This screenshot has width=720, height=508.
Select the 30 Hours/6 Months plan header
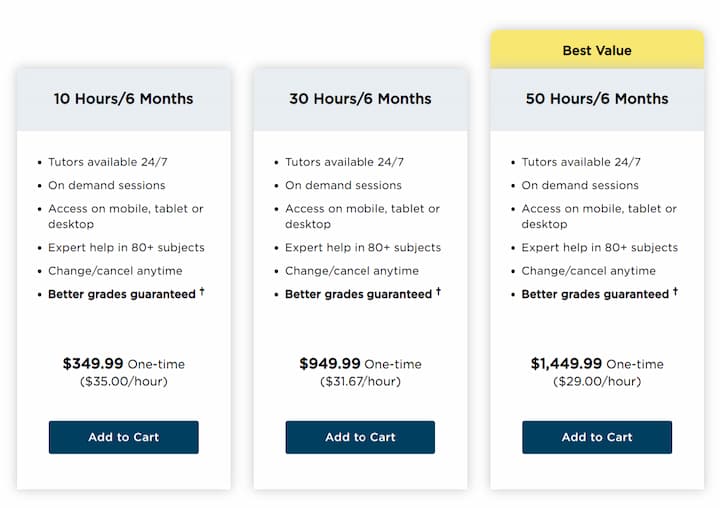[x=360, y=99]
